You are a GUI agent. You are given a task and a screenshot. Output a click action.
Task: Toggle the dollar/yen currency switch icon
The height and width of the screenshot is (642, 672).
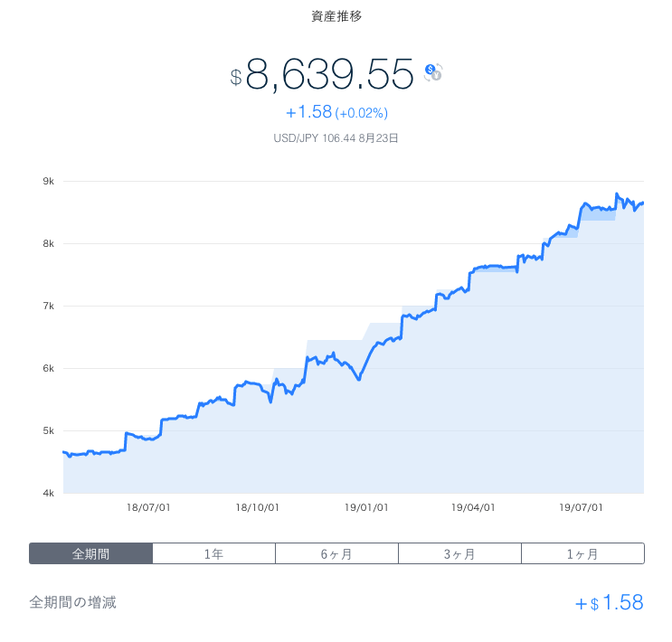click(433, 72)
